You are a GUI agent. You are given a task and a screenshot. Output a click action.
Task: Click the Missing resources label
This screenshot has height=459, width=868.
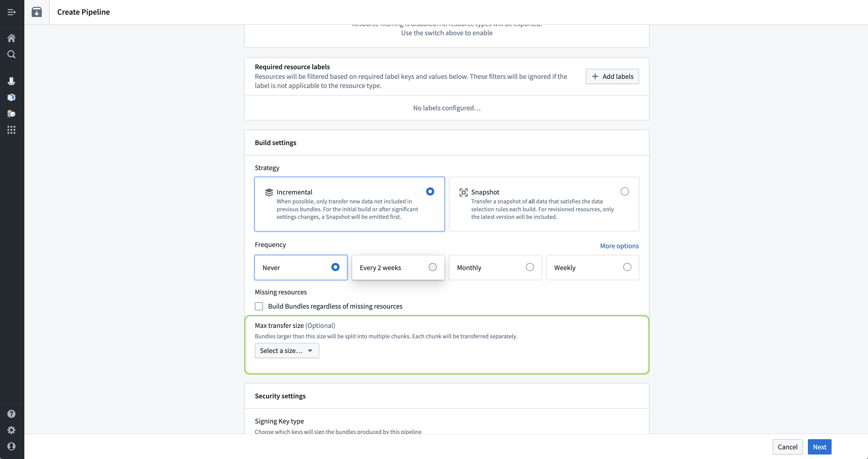(281, 292)
